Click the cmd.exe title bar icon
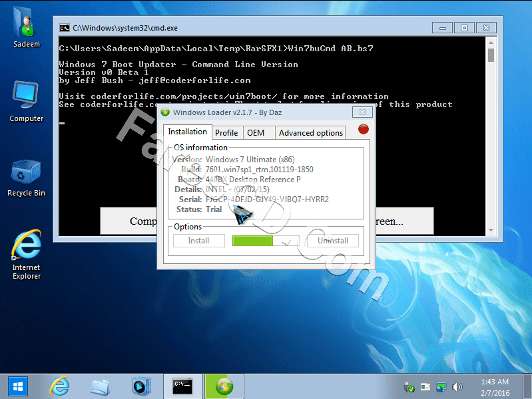This screenshot has height=399, width=532. pos(65,28)
